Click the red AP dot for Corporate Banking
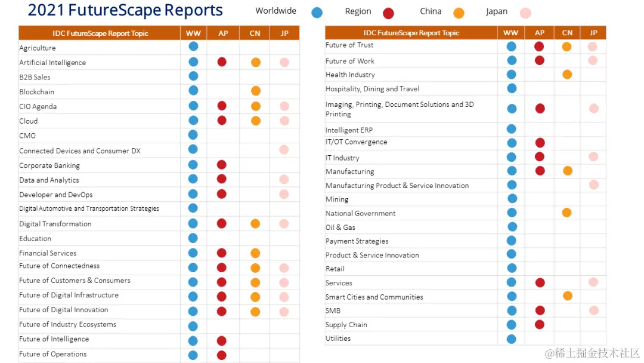644x363 pixels. 222,165
